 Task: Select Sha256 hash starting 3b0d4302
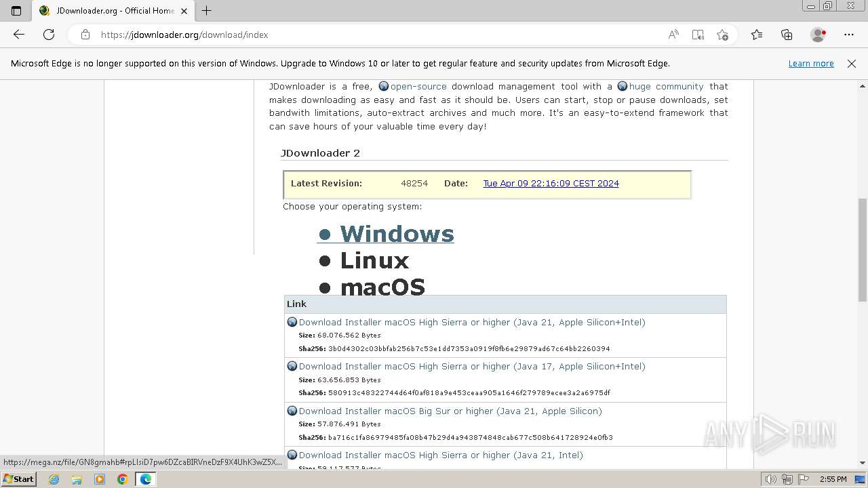(469, 349)
